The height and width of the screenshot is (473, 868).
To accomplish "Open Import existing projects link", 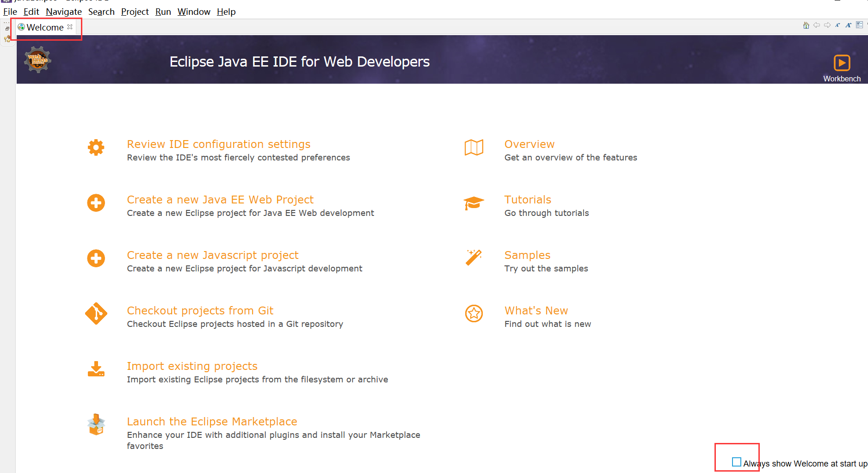I will coord(192,366).
